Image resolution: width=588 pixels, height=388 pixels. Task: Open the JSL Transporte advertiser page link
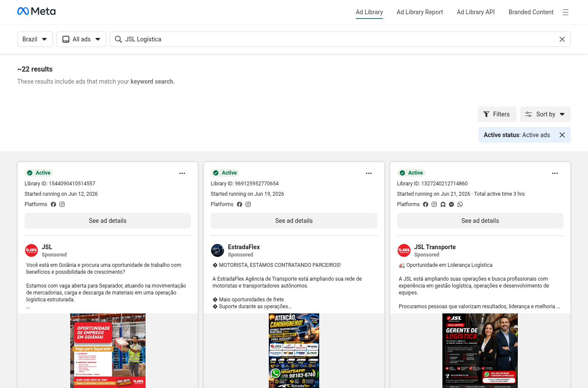[435, 247]
